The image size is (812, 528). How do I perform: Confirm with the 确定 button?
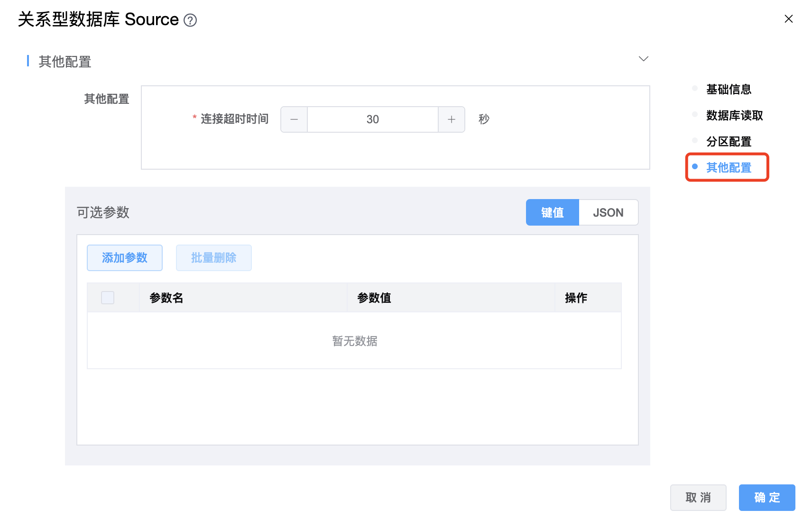(x=766, y=497)
